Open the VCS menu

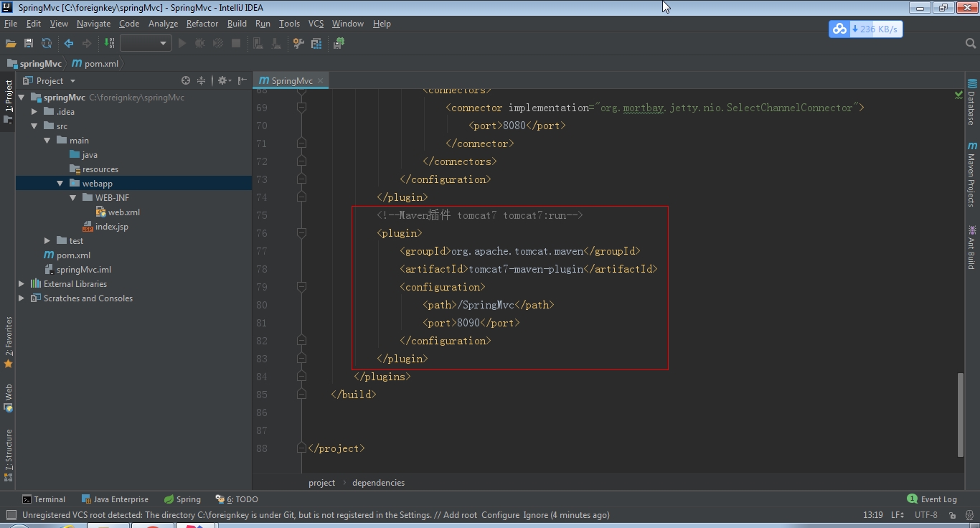[x=316, y=24]
